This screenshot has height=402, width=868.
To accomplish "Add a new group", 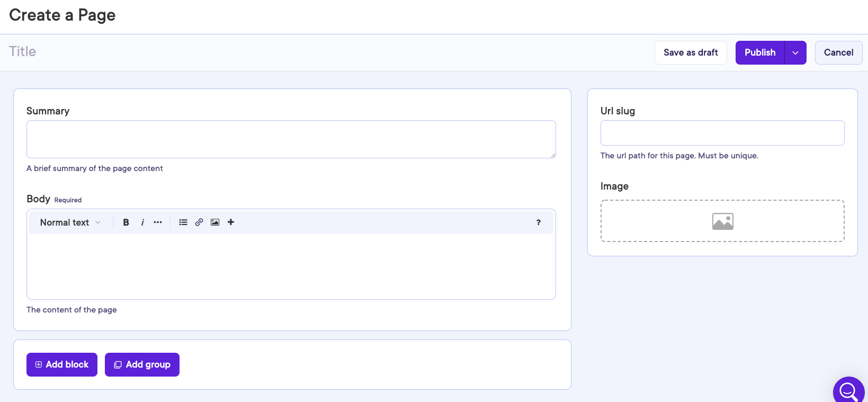I will click(142, 364).
